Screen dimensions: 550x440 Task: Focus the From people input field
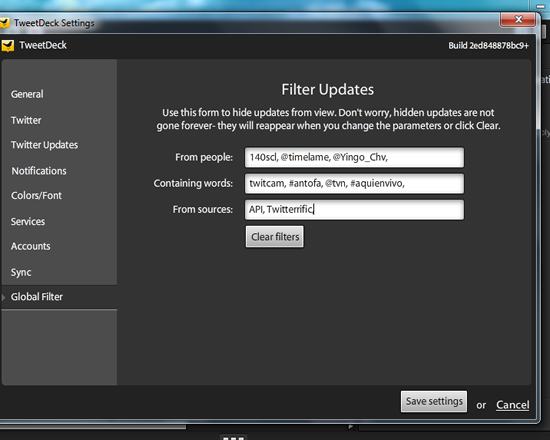(354, 157)
